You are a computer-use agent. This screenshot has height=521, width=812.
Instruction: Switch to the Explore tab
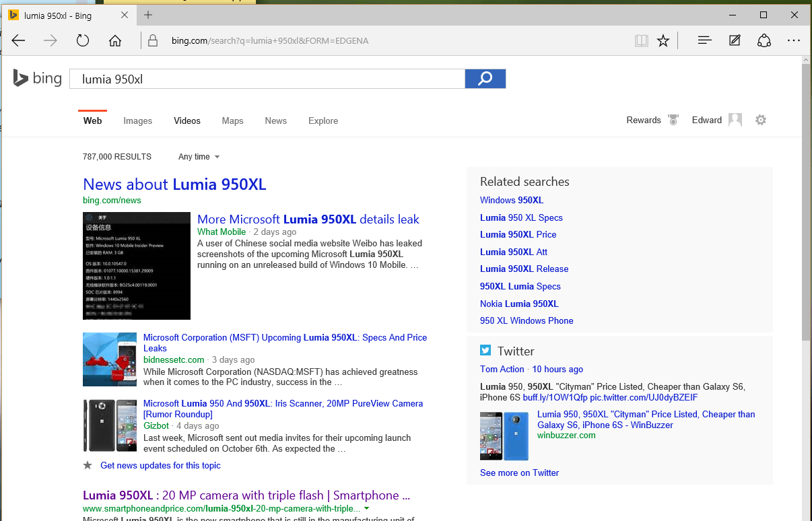click(323, 120)
